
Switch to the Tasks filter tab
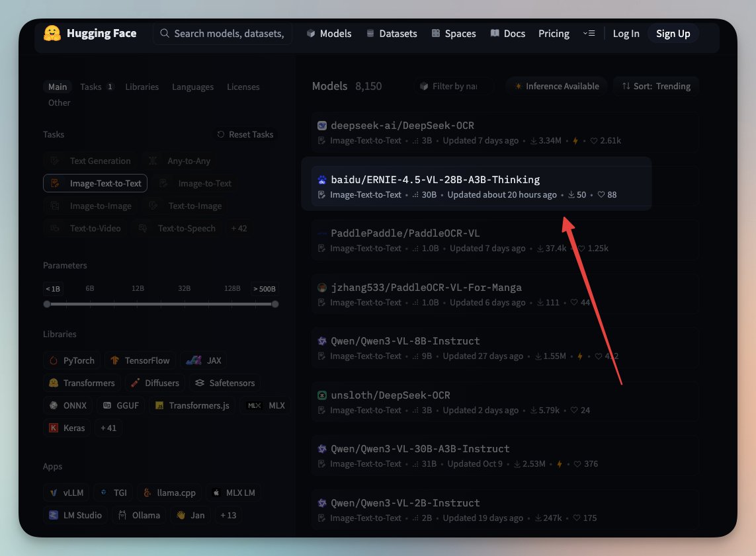click(96, 87)
